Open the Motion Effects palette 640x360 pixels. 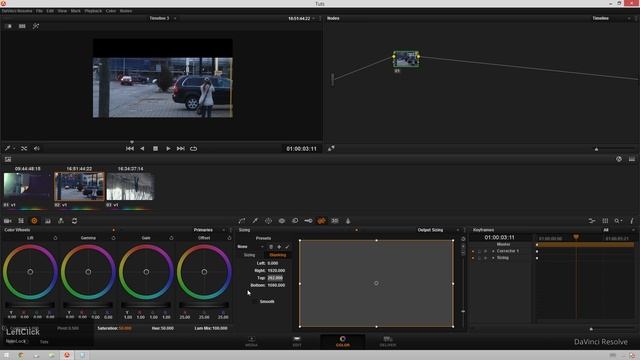61,221
